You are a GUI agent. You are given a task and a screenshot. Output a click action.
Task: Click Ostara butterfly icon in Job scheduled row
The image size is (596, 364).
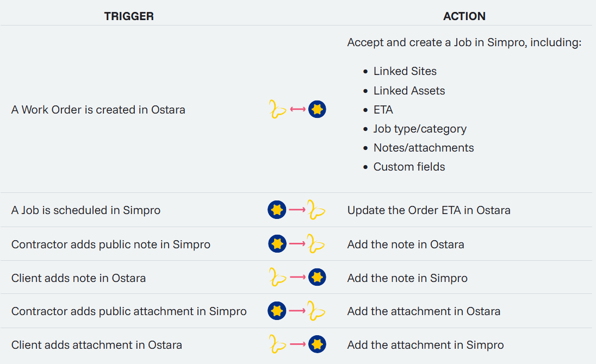point(316,210)
